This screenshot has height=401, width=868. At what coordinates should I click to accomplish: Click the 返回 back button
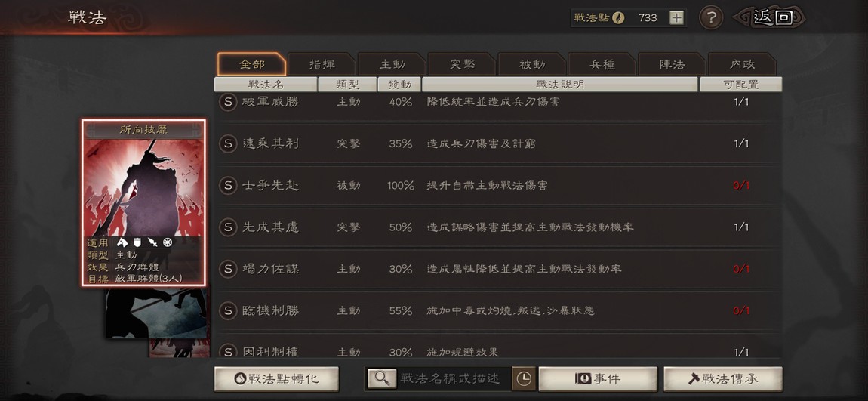click(x=769, y=17)
